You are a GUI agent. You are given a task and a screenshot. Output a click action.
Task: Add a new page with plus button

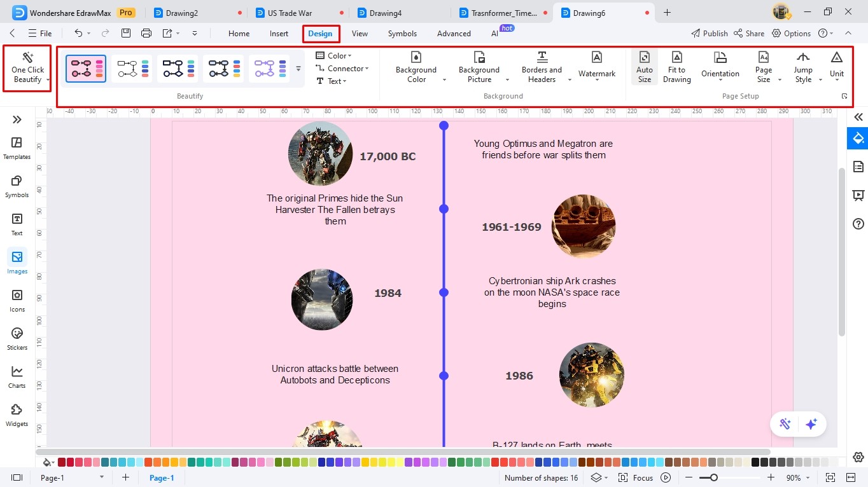(x=125, y=477)
